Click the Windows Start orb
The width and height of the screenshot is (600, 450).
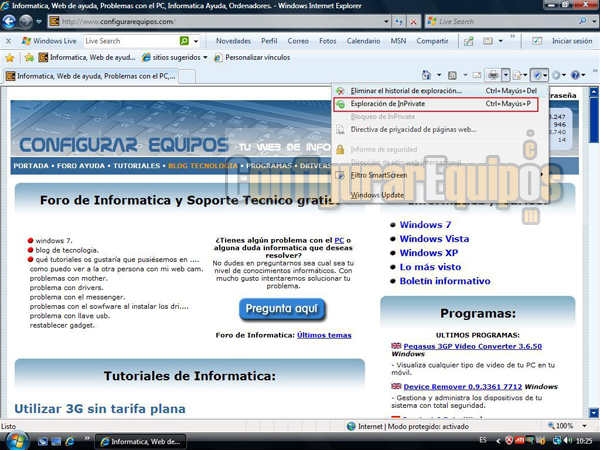pos(17,441)
